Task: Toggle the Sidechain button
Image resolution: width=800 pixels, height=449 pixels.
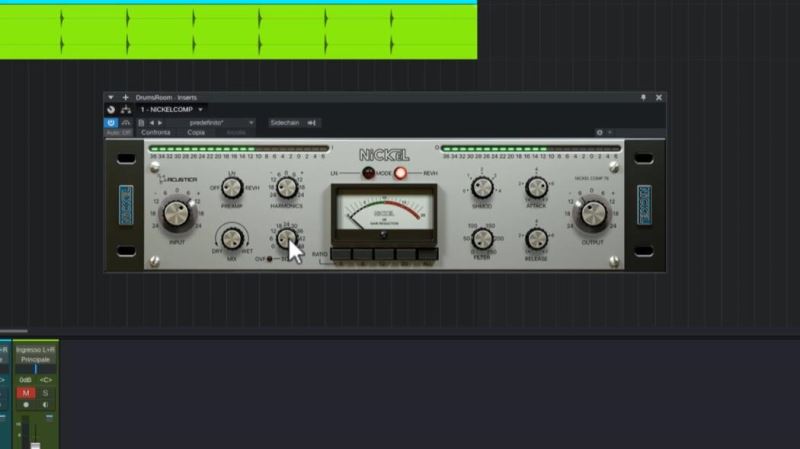Action: pos(285,123)
